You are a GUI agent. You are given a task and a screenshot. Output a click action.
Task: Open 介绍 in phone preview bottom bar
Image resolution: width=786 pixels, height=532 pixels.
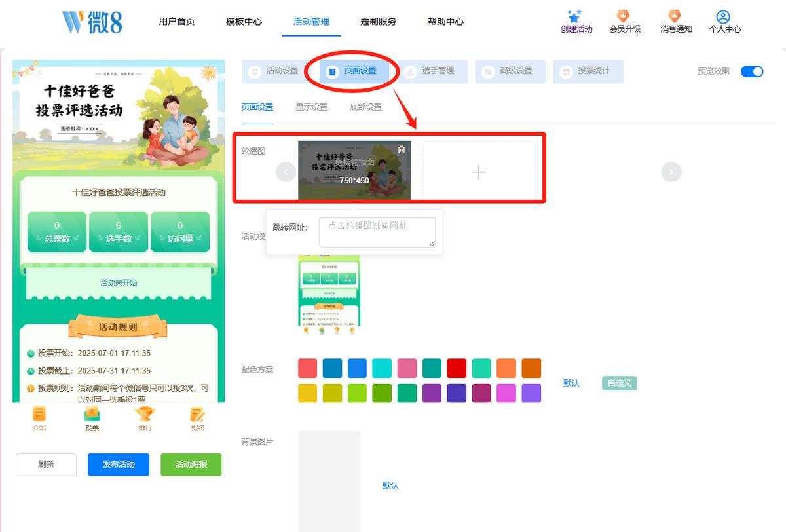(39, 419)
